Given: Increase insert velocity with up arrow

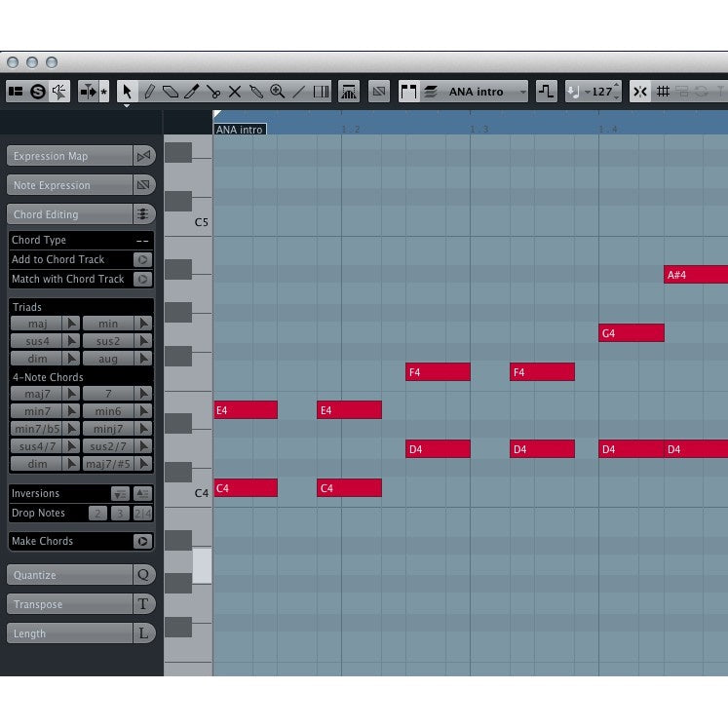Looking at the screenshot, I should coord(617,86).
